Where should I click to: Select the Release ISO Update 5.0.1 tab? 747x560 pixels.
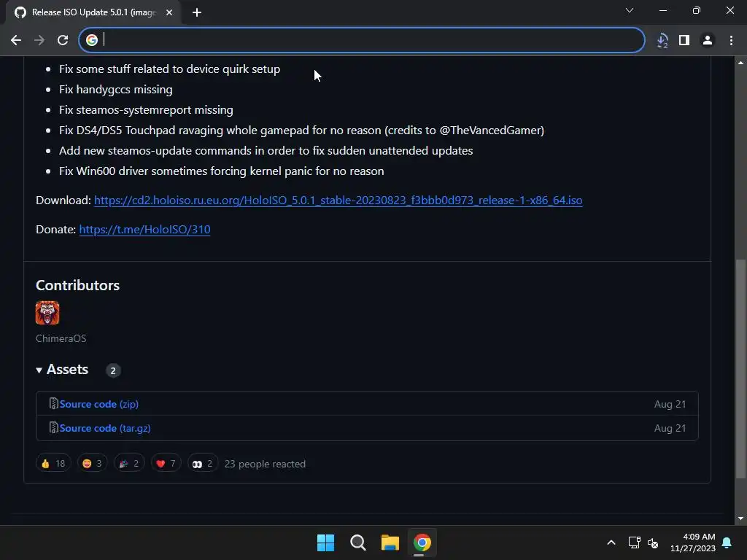[93, 12]
